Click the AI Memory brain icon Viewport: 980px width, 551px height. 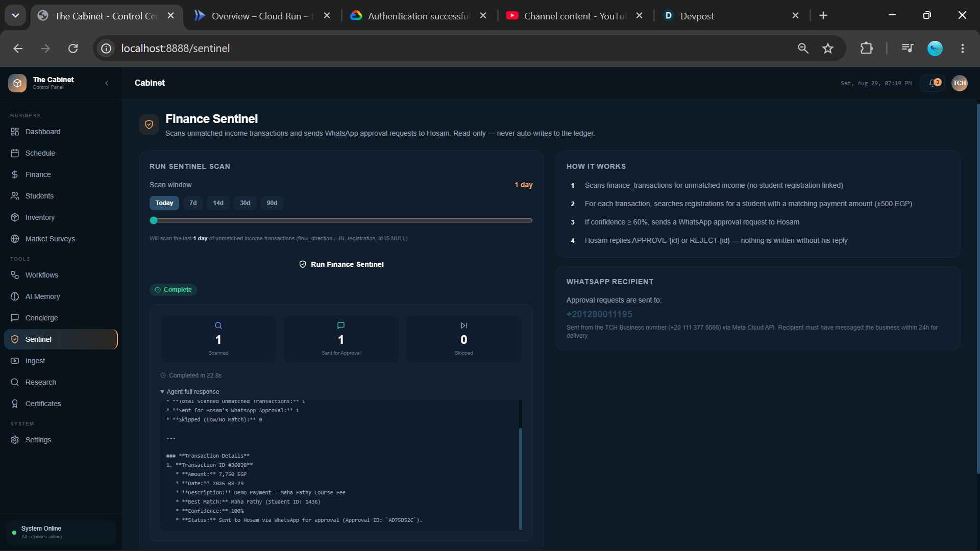[15, 296]
